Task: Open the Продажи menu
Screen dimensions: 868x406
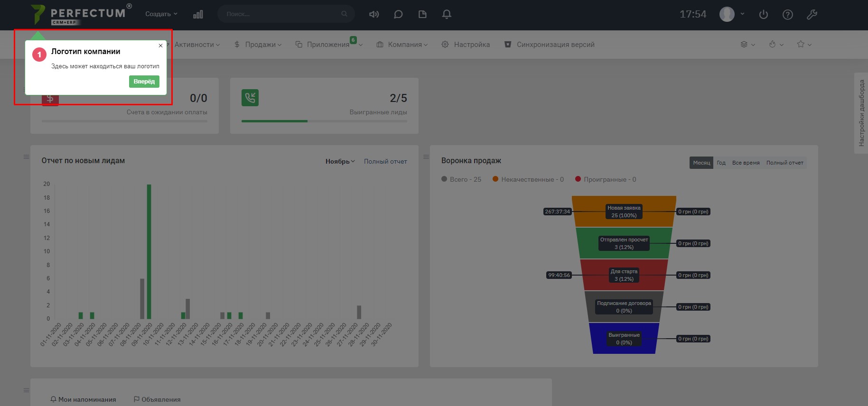Action: [x=258, y=45]
